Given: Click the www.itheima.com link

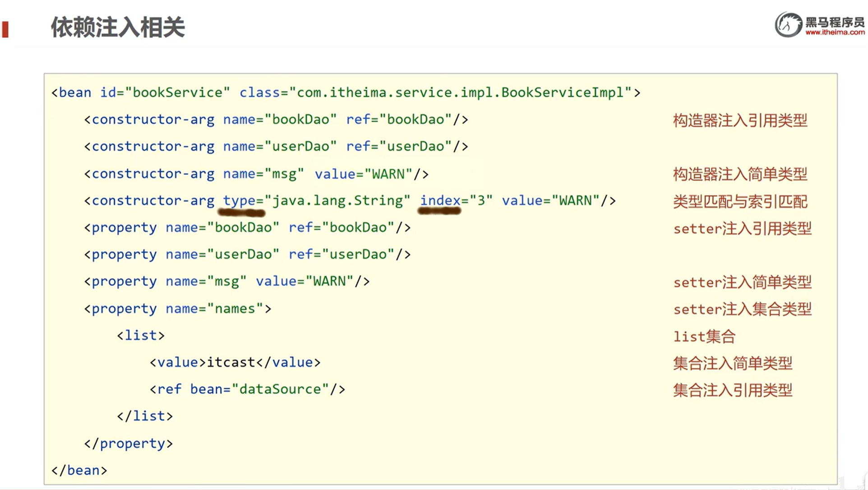Looking at the screenshot, I should (x=835, y=32).
